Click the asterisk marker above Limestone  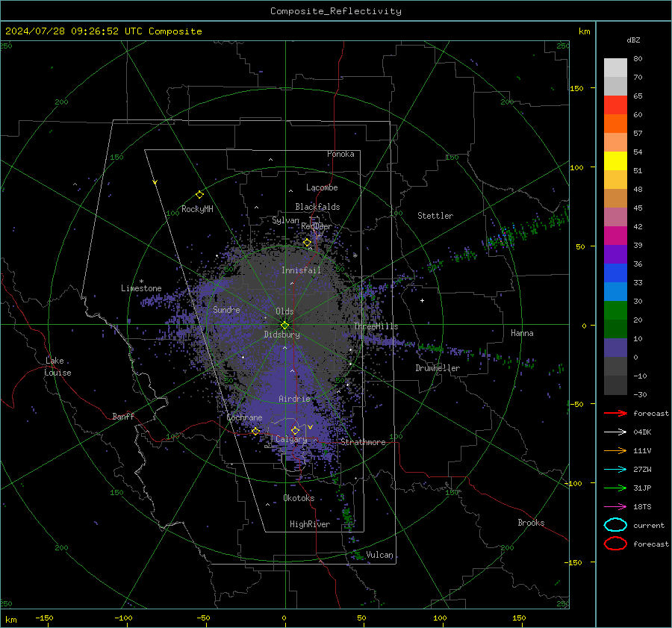(x=141, y=282)
